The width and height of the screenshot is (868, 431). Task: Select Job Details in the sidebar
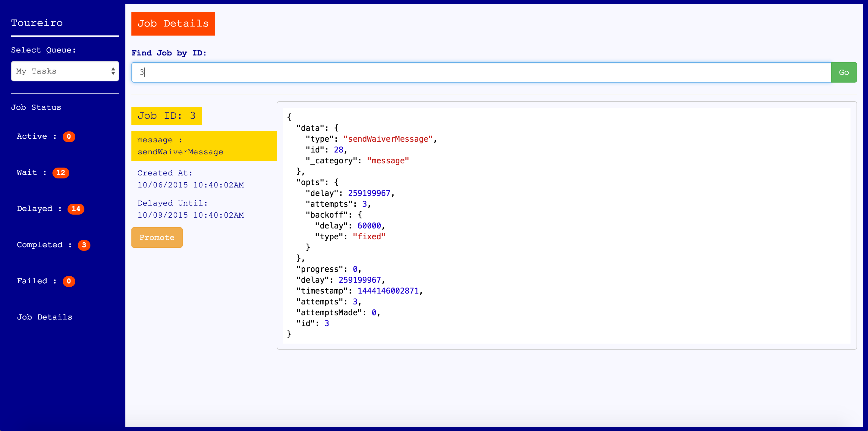click(45, 317)
